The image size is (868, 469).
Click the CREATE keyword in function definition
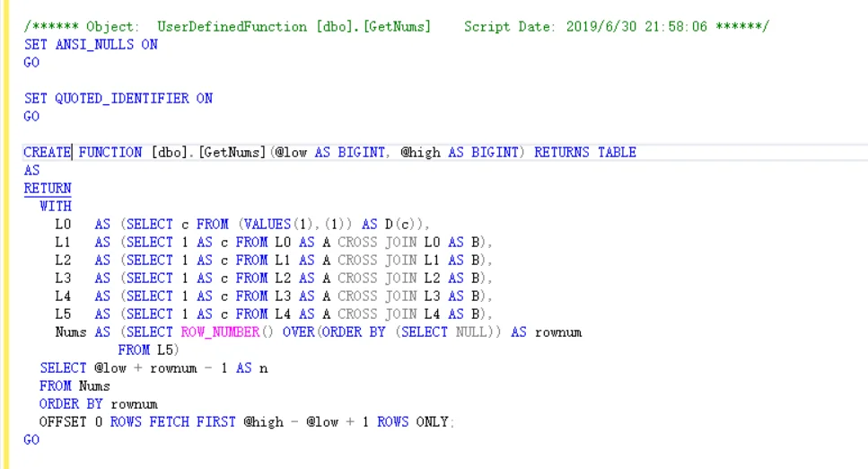[47, 153]
